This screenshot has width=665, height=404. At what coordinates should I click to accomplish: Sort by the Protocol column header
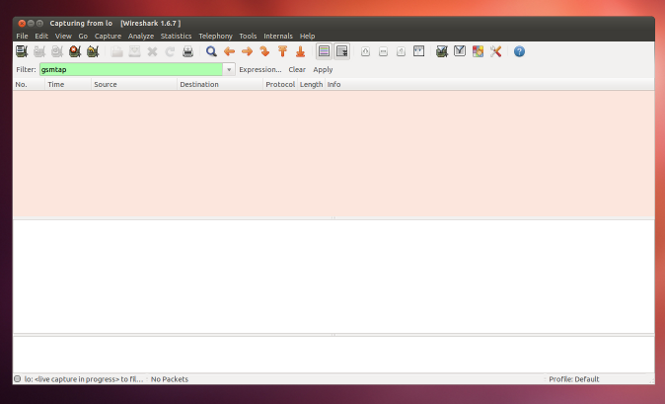point(280,85)
